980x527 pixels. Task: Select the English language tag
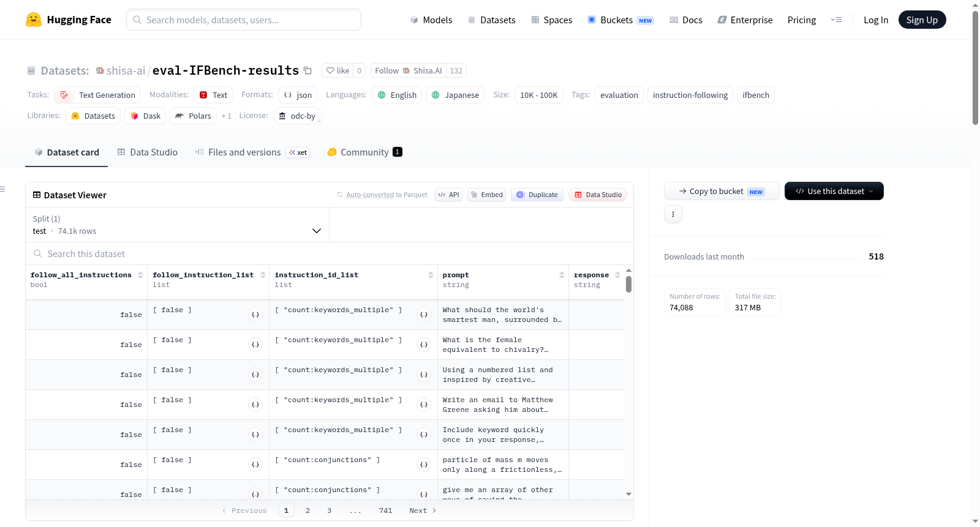(x=397, y=95)
